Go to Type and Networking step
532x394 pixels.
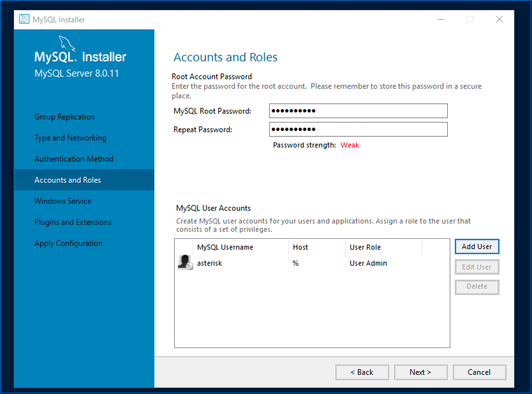70,138
